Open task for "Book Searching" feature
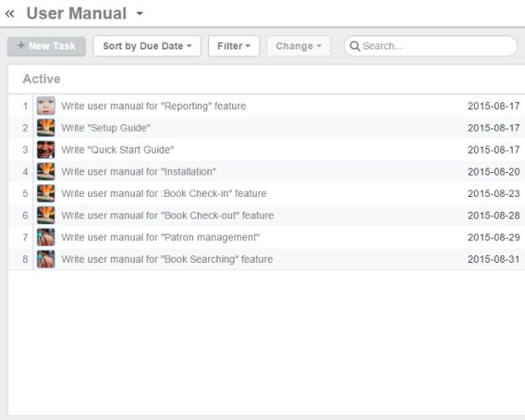This screenshot has height=420, width=525. [167, 259]
